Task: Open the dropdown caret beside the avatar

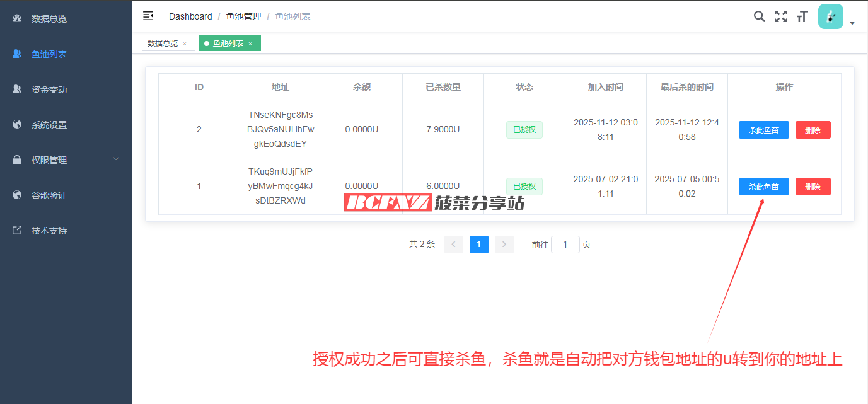Action: tap(852, 23)
